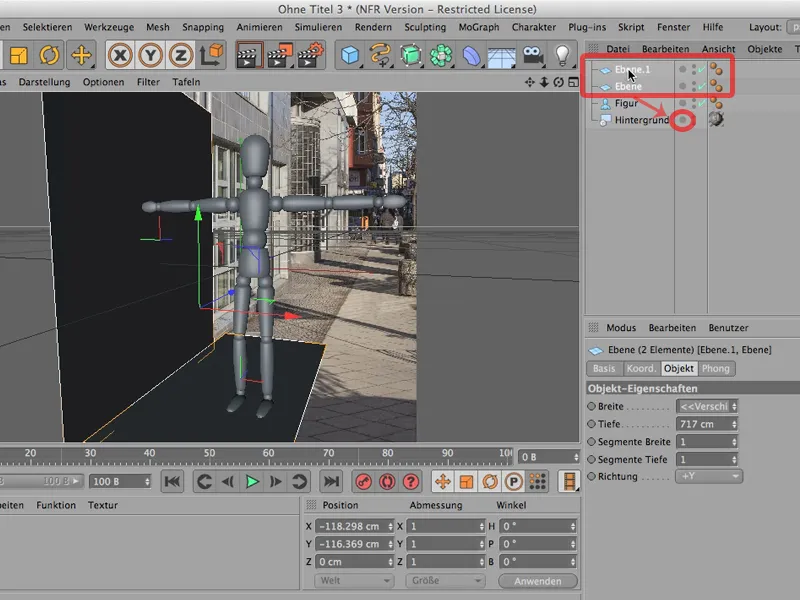Select the Scale tool in the top toolbar
800x600 pixels.
pos(19,55)
